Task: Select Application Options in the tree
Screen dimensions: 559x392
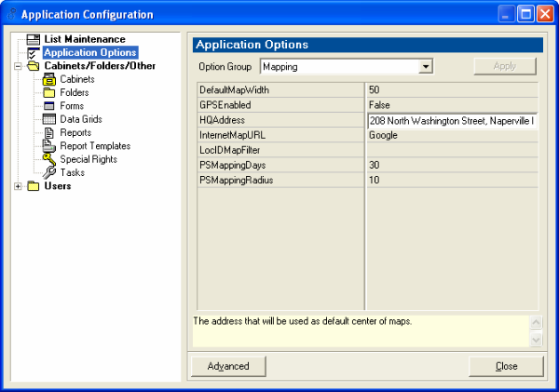Action: (x=90, y=53)
